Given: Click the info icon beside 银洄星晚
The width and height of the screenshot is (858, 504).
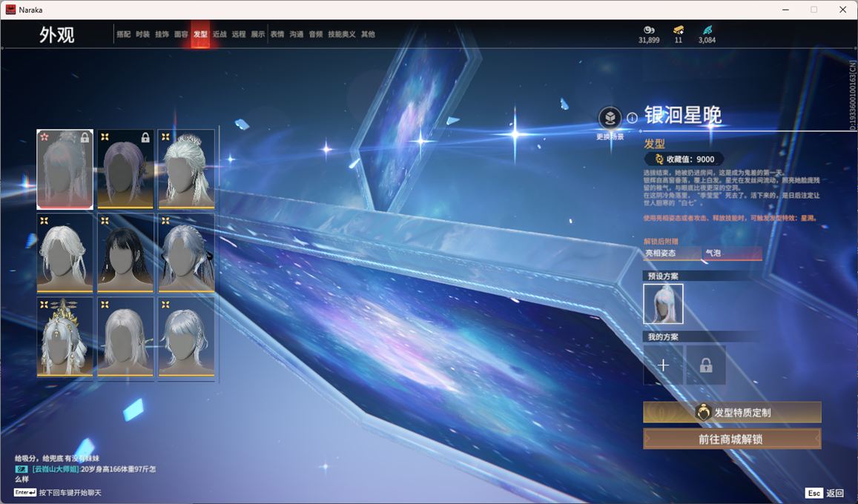Looking at the screenshot, I should pyautogui.click(x=632, y=118).
